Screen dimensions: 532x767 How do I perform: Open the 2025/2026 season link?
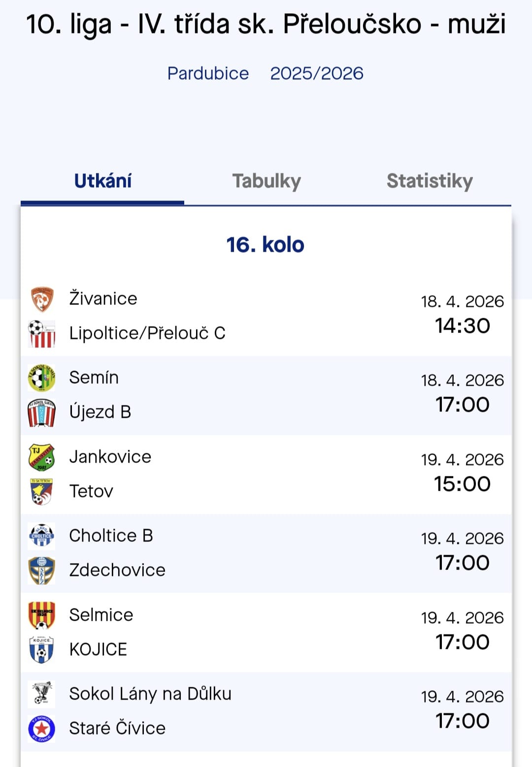coord(317,73)
